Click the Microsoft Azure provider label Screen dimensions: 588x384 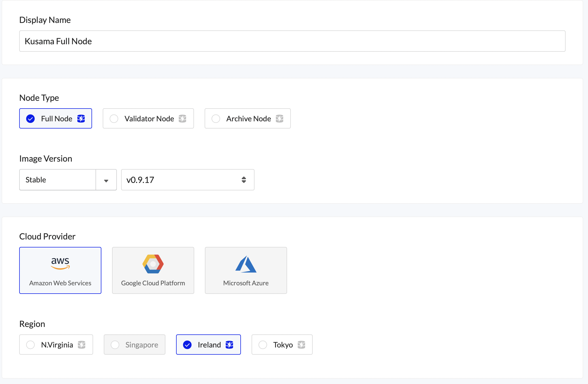click(246, 283)
